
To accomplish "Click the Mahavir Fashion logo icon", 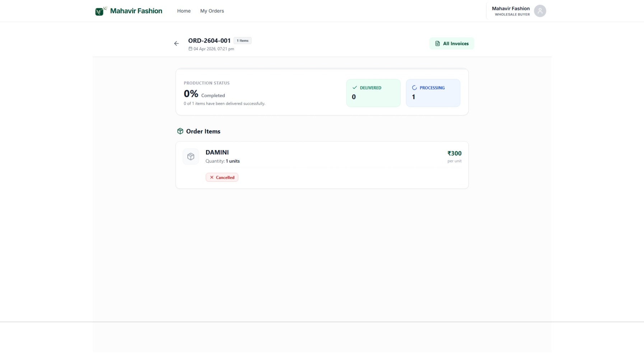I will click(x=101, y=11).
